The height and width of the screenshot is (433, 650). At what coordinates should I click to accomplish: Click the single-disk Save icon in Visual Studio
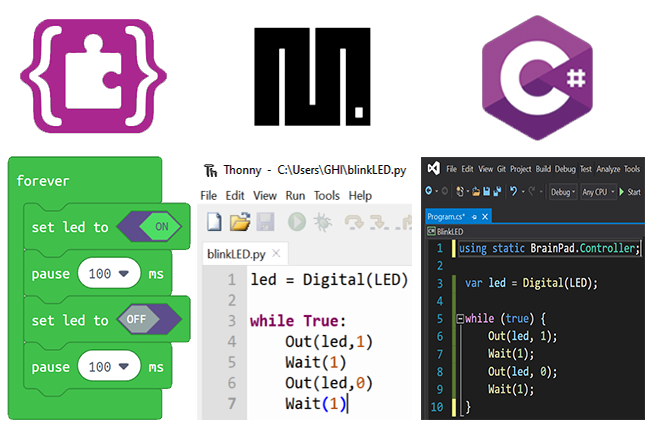[487, 191]
